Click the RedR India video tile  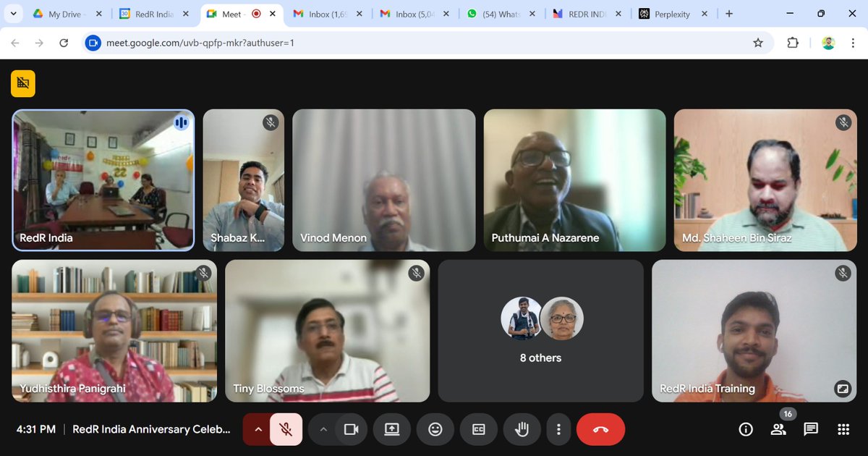[x=103, y=180]
